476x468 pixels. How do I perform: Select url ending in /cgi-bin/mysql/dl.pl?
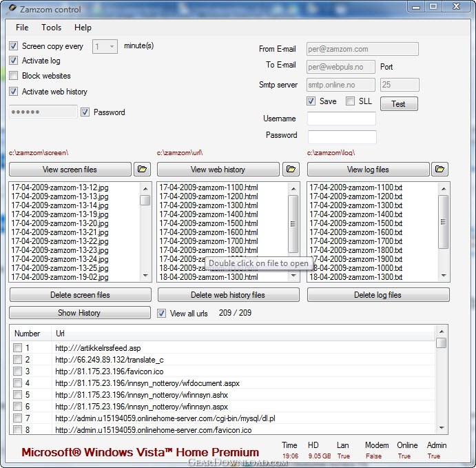pos(165,418)
